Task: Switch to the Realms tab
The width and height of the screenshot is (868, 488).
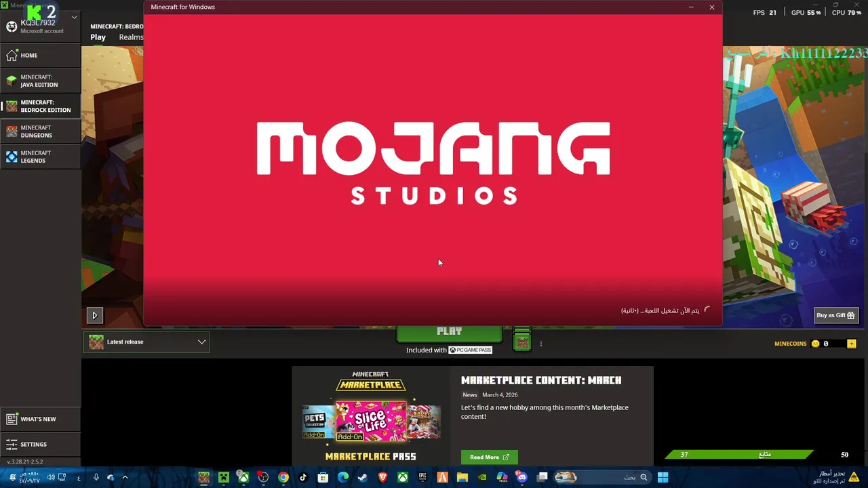Action: 131,37
